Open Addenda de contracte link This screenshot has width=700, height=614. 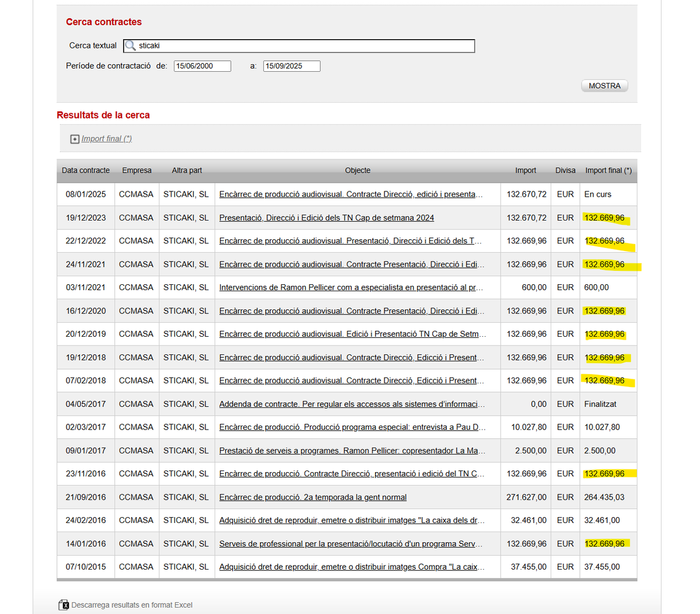point(352,404)
